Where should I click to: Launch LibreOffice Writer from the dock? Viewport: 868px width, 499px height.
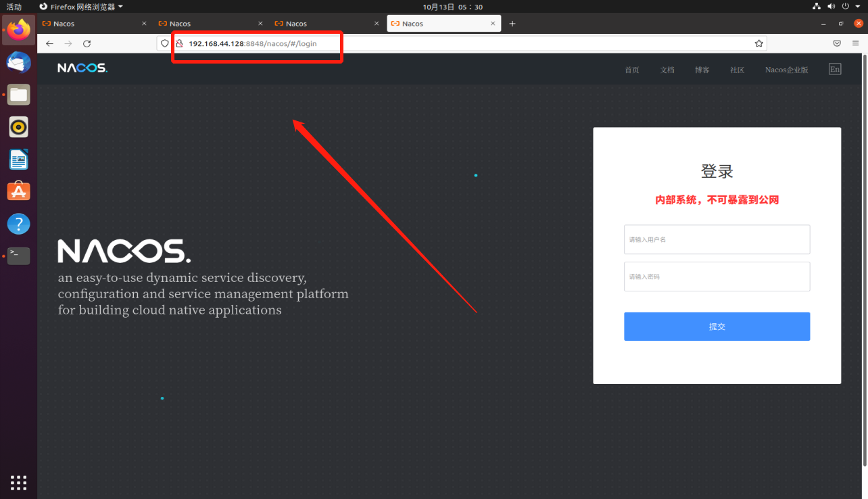pos(19,160)
